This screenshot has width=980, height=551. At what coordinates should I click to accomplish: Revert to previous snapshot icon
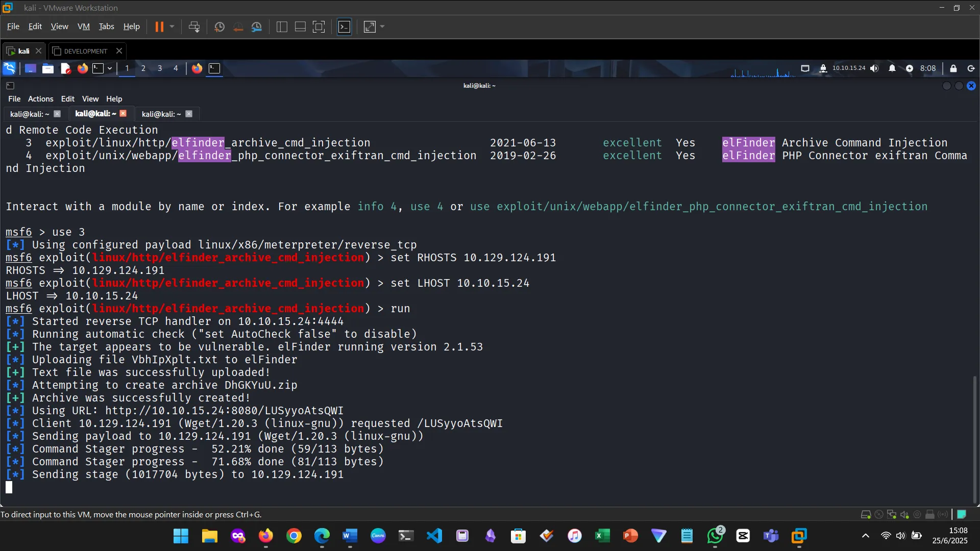(238, 27)
